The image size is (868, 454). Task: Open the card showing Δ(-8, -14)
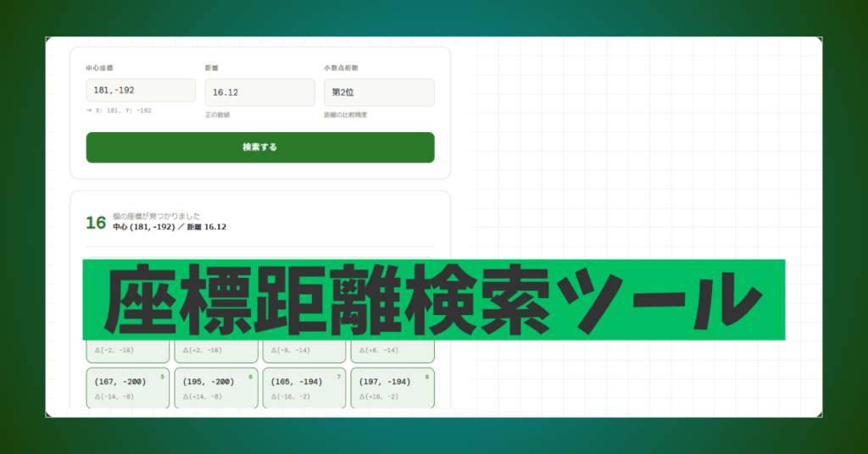coord(304,351)
